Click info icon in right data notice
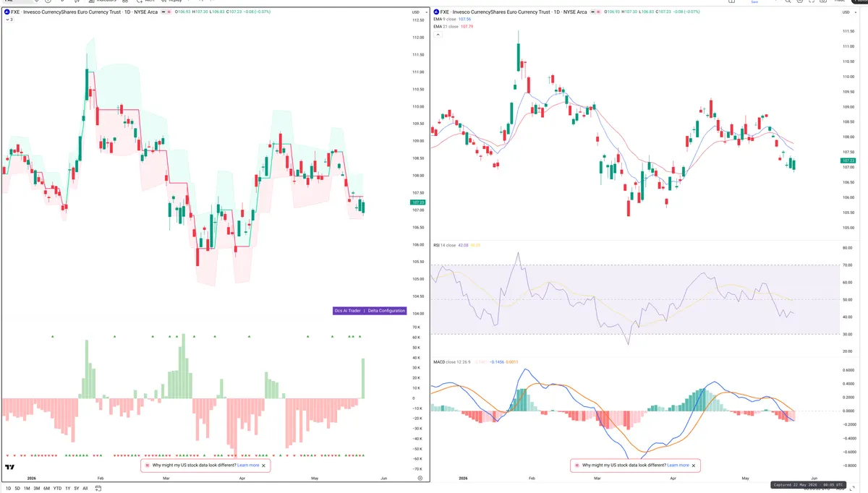868x493 pixels. point(576,466)
